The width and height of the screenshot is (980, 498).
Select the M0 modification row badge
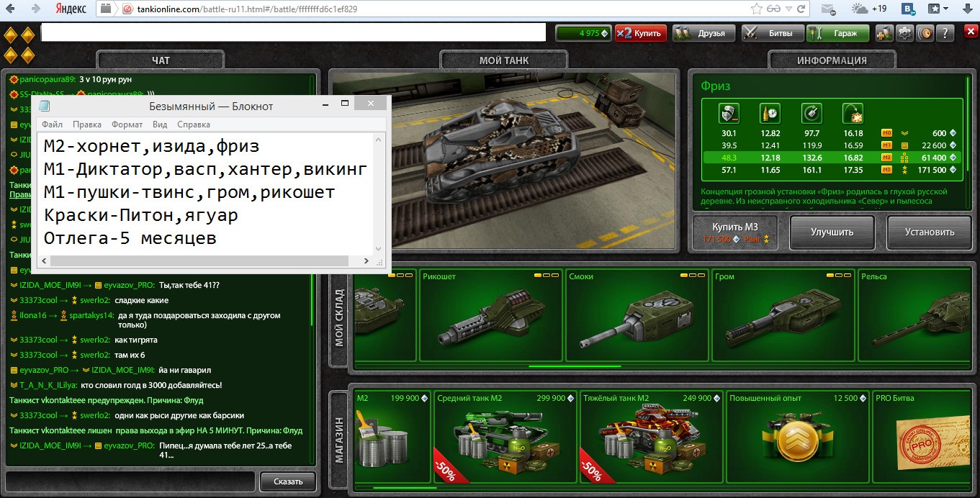tap(886, 133)
